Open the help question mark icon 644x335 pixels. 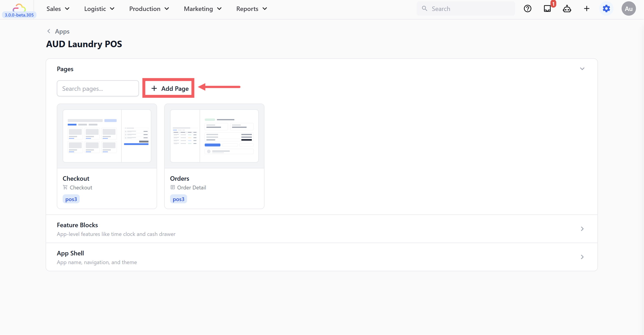coord(527,9)
